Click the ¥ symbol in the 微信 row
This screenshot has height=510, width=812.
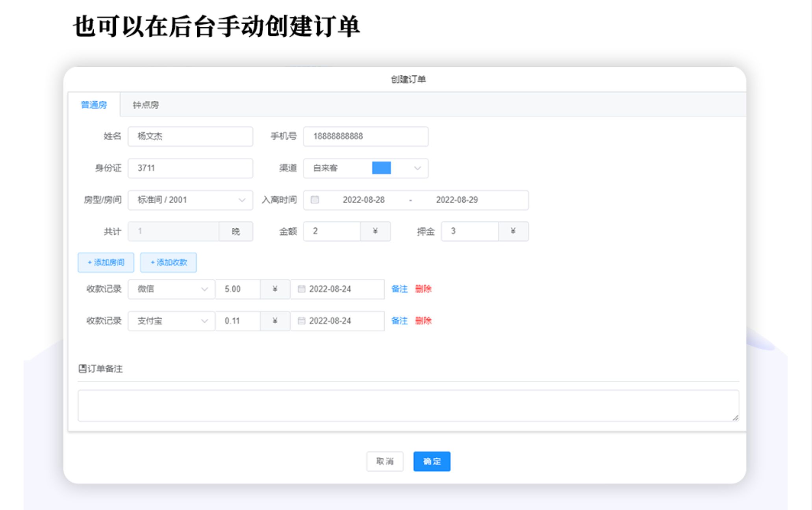pyautogui.click(x=275, y=289)
